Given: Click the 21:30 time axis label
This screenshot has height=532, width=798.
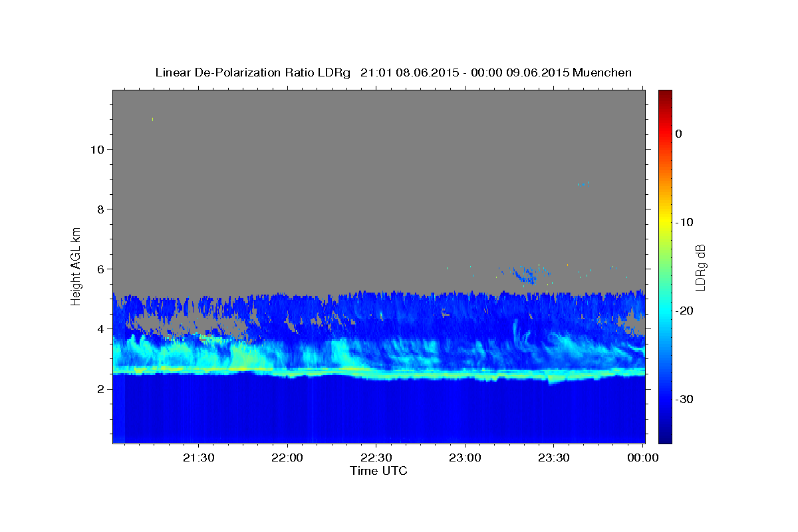Looking at the screenshot, I should tap(199, 458).
